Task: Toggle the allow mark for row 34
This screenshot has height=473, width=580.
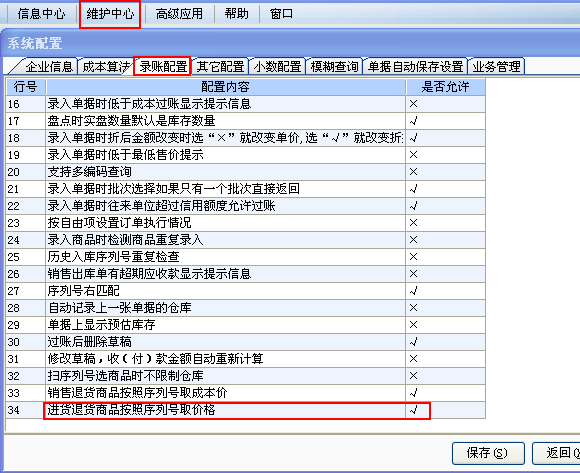Action: pyautogui.click(x=445, y=410)
